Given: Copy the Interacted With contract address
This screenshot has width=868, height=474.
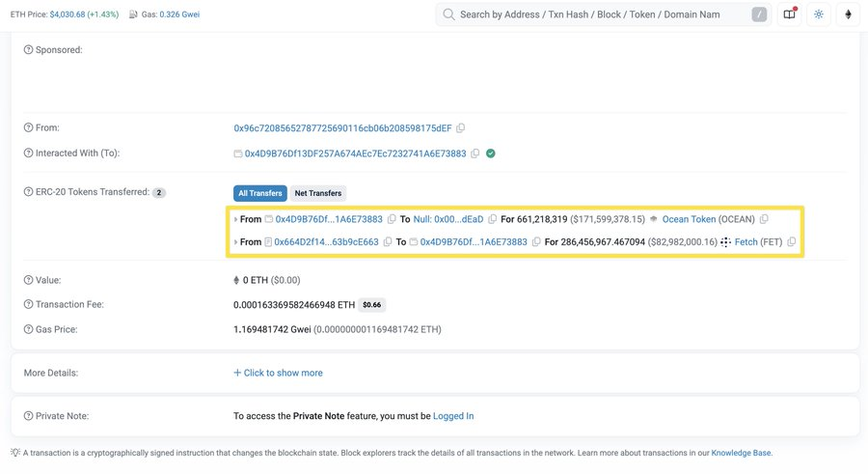Looking at the screenshot, I should point(475,153).
